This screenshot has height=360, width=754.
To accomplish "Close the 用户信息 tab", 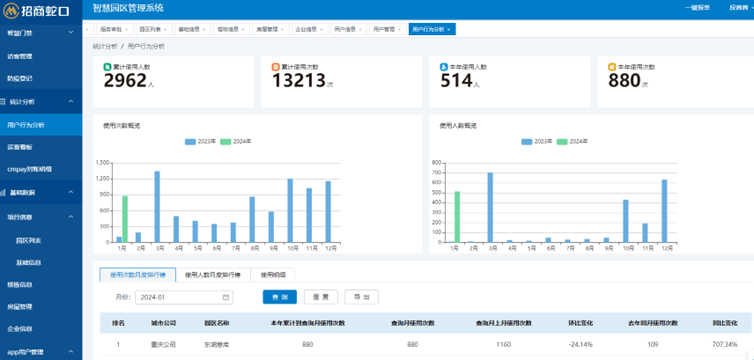I will pyautogui.click(x=360, y=29).
